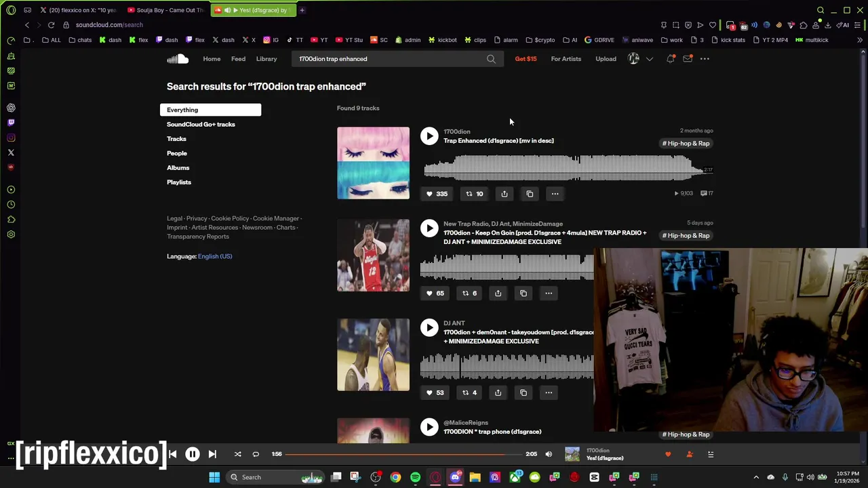Filter results by People
Viewport: 868px width, 488px height.
(x=177, y=153)
